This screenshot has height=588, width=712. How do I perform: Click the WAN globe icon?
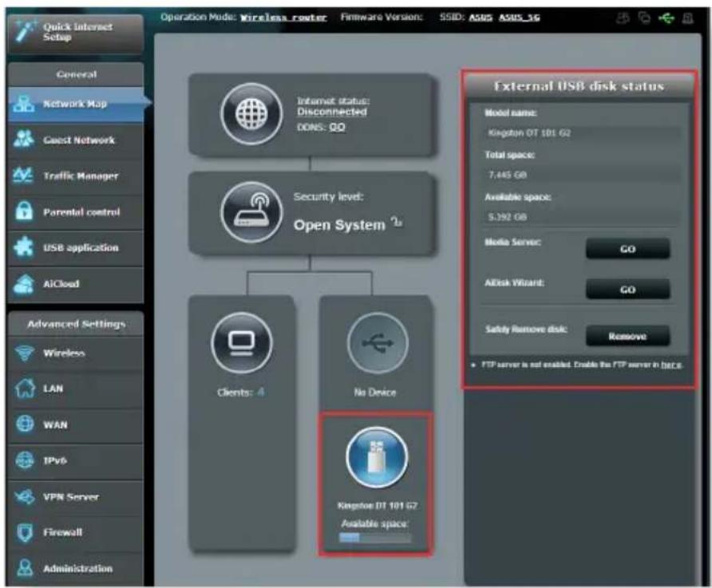click(24, 424)
